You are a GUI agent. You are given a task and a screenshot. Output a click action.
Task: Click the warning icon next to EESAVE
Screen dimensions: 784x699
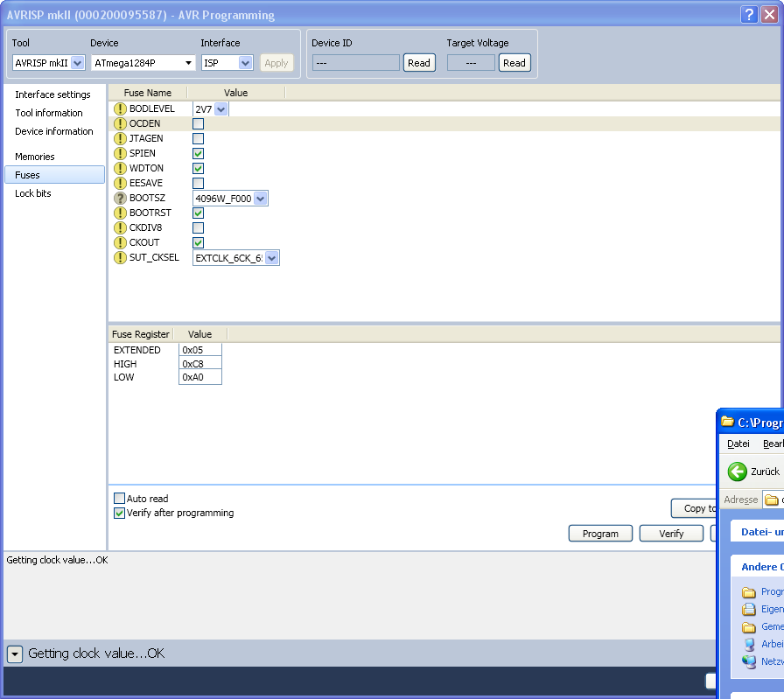click(x=120, y=183)
